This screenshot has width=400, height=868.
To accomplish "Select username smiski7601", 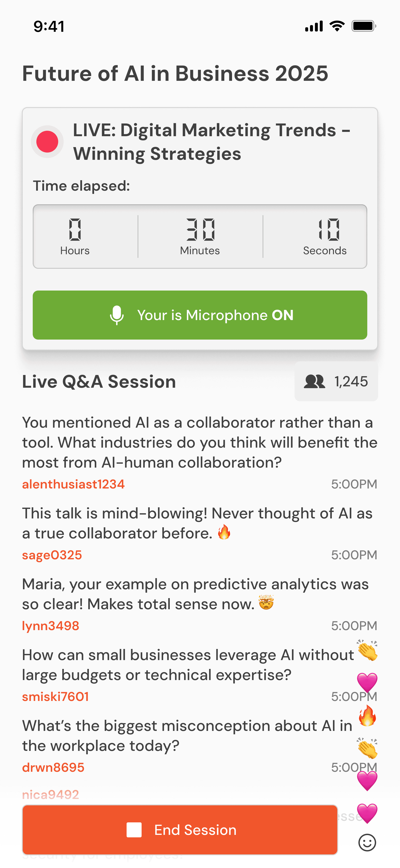I will click(x=55, y=696).
